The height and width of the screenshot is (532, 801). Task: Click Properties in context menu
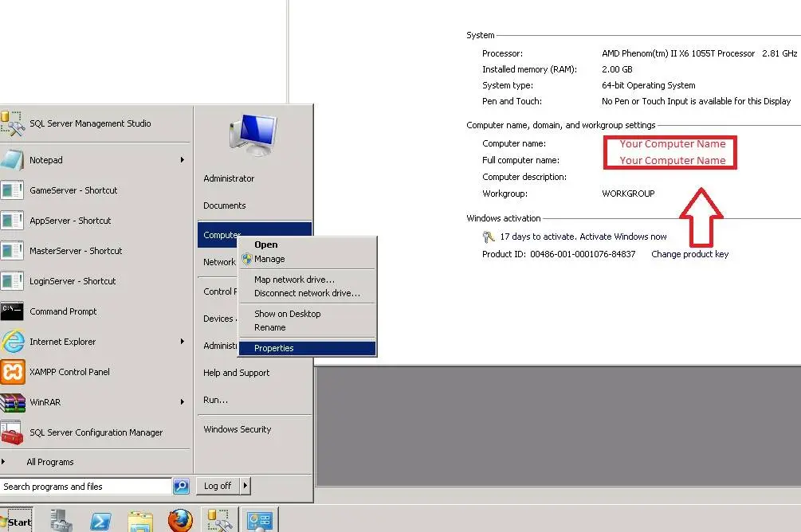308,348
